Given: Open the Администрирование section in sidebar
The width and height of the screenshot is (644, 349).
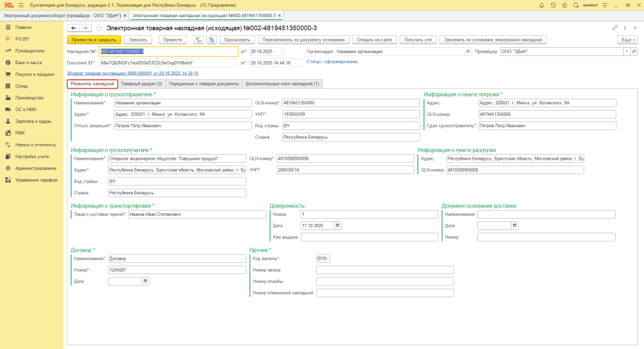Looking at the screenshot, I should tap(37, 168).
